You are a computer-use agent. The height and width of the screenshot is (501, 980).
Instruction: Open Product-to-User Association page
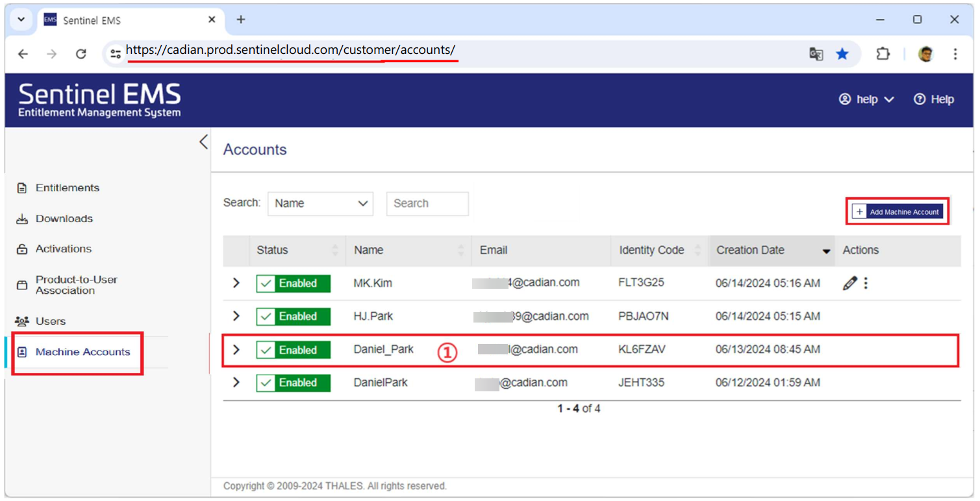(77, 285)
